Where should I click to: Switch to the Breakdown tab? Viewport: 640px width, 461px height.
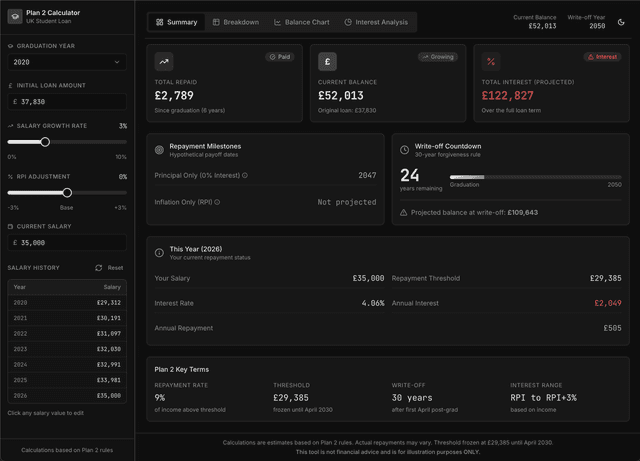pyautogui.click(x=235, y=22)
